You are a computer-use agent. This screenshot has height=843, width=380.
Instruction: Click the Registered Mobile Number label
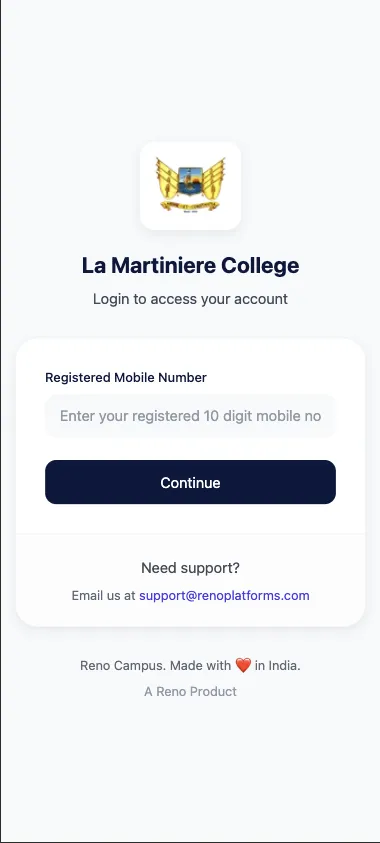pyautogui.click(x=126, y=377)
